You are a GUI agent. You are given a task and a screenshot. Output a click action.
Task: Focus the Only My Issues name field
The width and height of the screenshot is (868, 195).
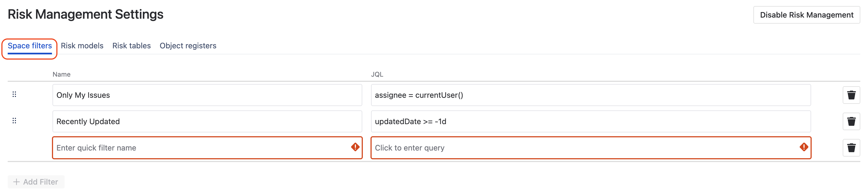pos(207,95)
